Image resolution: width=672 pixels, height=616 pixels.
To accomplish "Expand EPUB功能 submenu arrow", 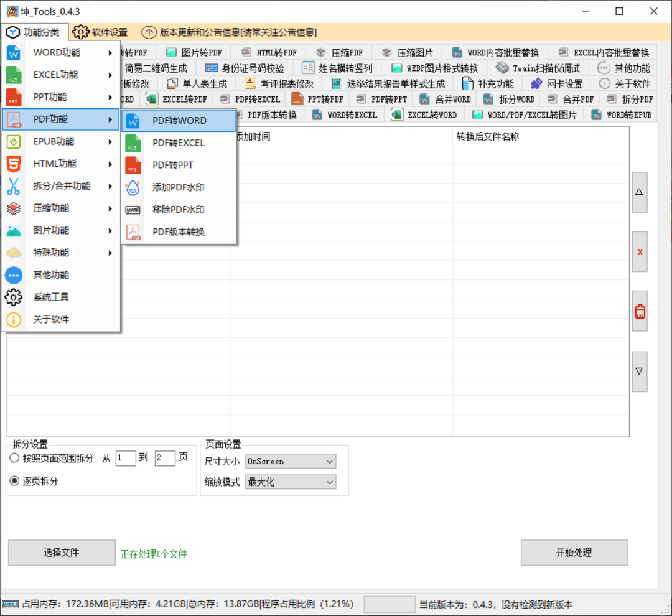I will (110, 142).
